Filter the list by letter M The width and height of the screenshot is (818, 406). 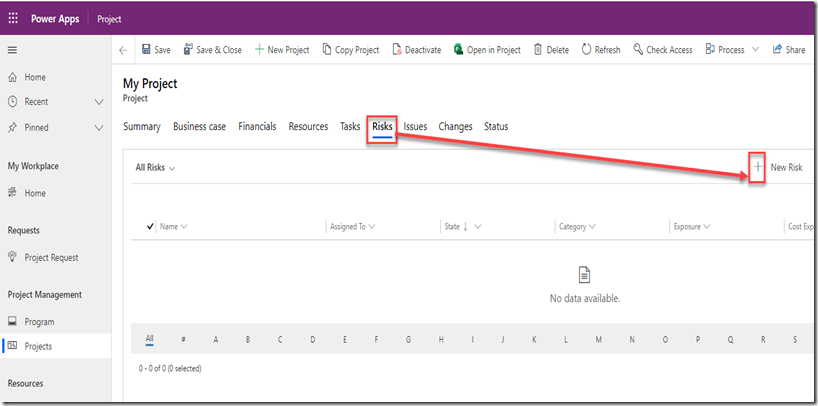598,340
